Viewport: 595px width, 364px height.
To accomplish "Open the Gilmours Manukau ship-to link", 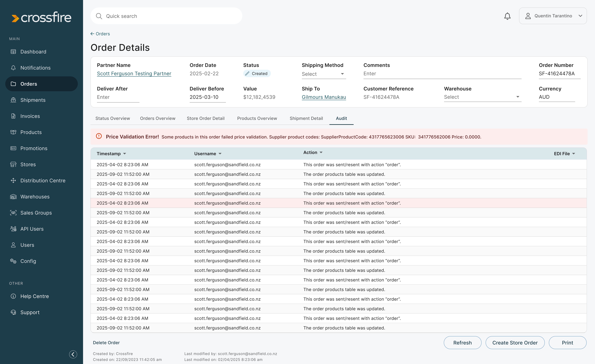I will point(324,97).
